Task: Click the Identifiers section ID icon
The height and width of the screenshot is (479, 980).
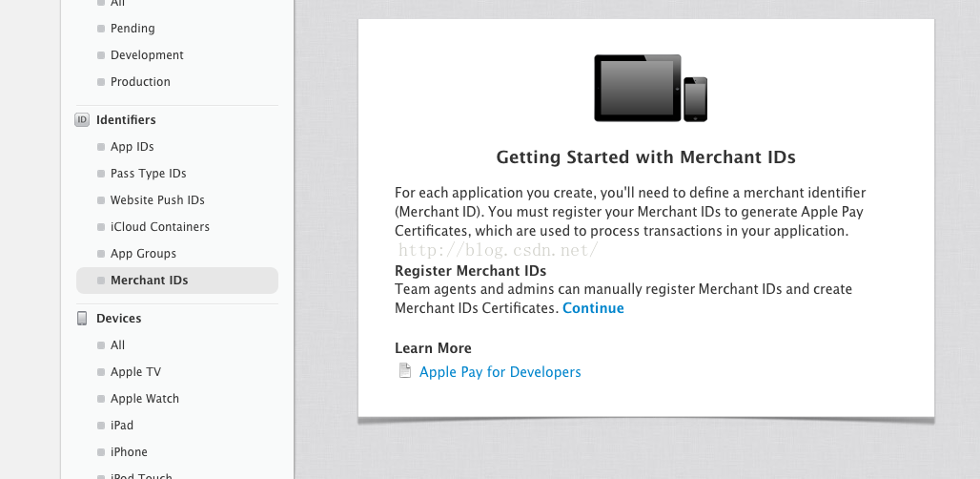Action: [x=82, y=119]
